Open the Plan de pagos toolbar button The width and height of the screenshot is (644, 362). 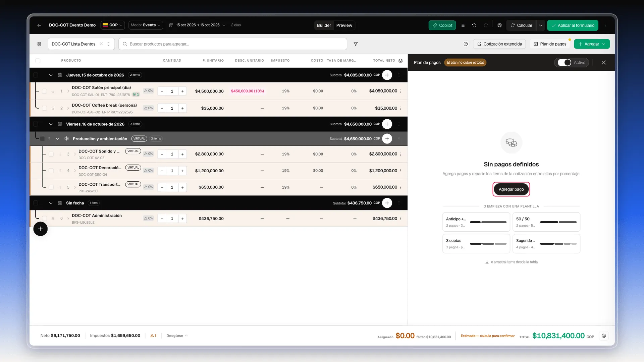(550, 44)
